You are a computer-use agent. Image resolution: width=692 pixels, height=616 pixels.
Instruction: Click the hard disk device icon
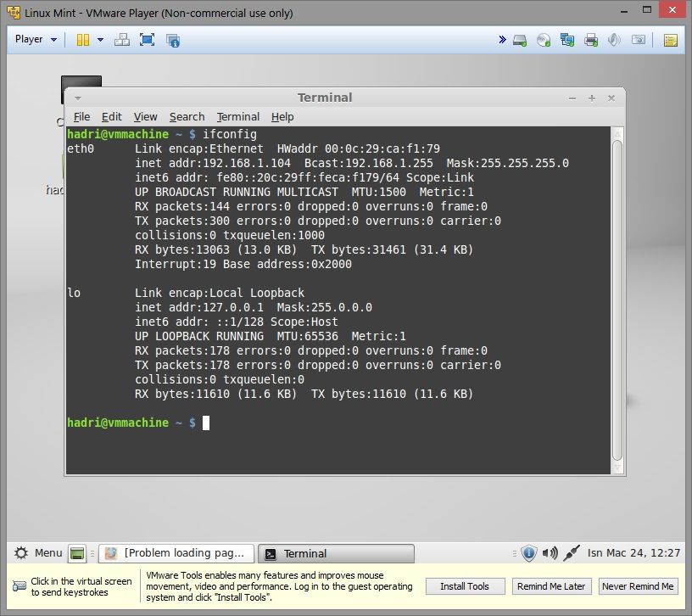tap(521, 40)
